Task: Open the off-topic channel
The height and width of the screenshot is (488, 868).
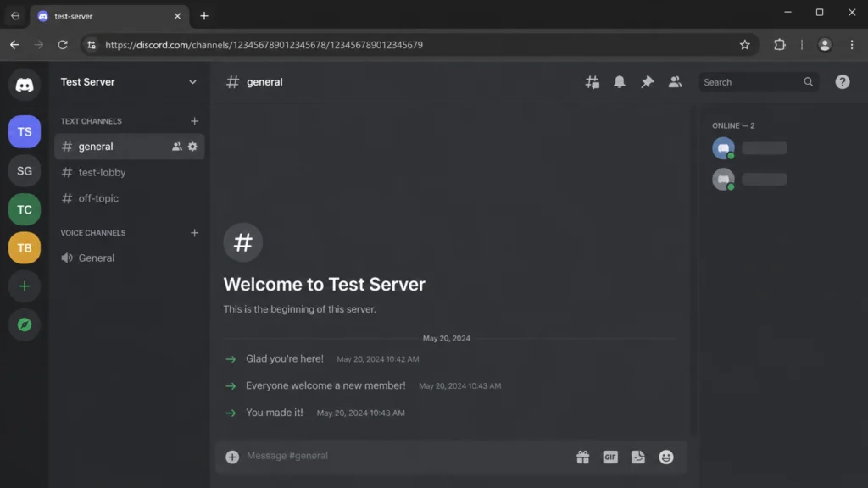Action: (130, 198)
